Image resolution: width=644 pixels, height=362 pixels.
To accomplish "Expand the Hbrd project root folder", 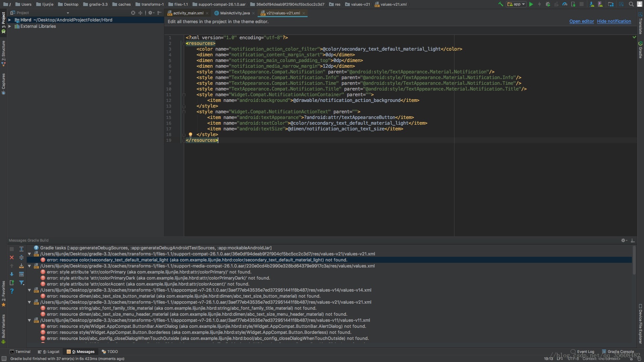I will (x=10, y=20).
